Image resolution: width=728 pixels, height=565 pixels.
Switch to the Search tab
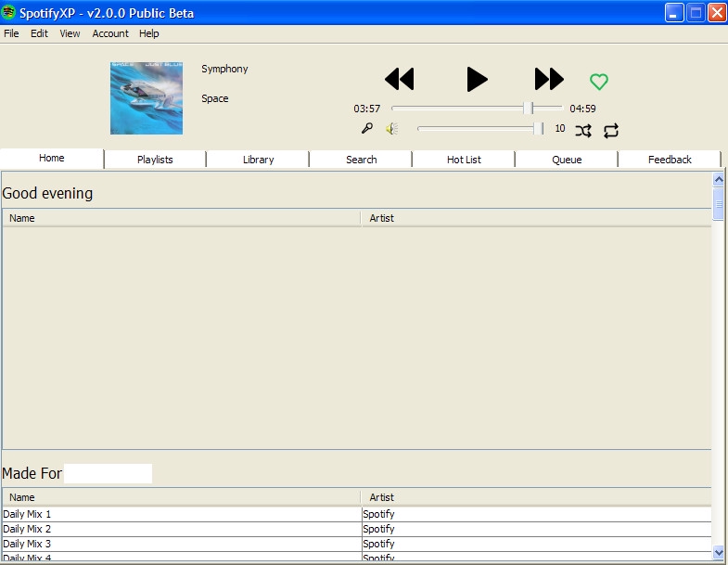coord(361,160)
